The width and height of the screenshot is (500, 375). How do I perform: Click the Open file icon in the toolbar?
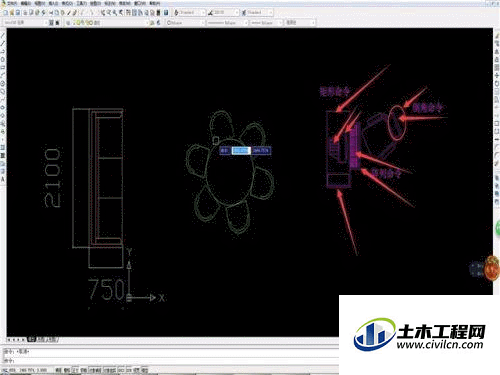click(x=12, y=13)
